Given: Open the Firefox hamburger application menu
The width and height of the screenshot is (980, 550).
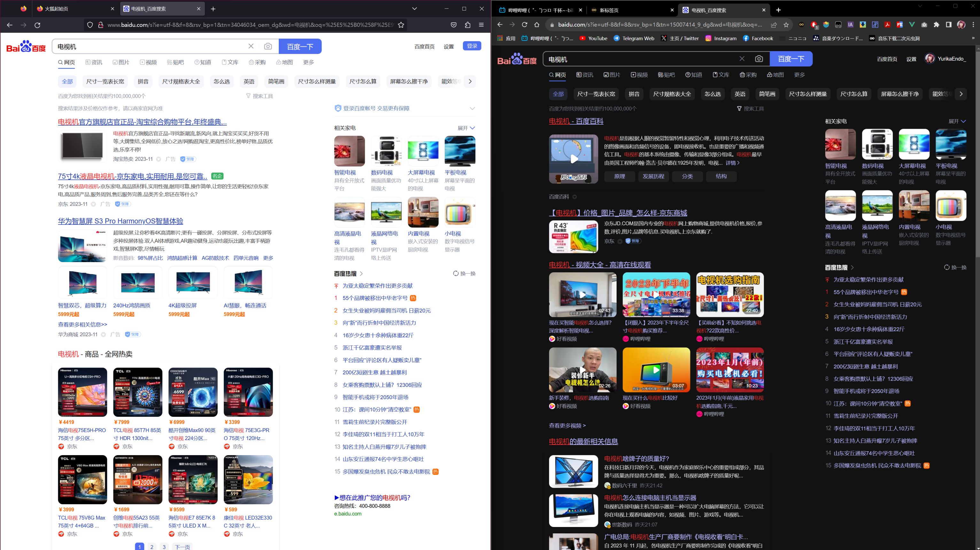Looking at the screenshot, I should (481, 25).
